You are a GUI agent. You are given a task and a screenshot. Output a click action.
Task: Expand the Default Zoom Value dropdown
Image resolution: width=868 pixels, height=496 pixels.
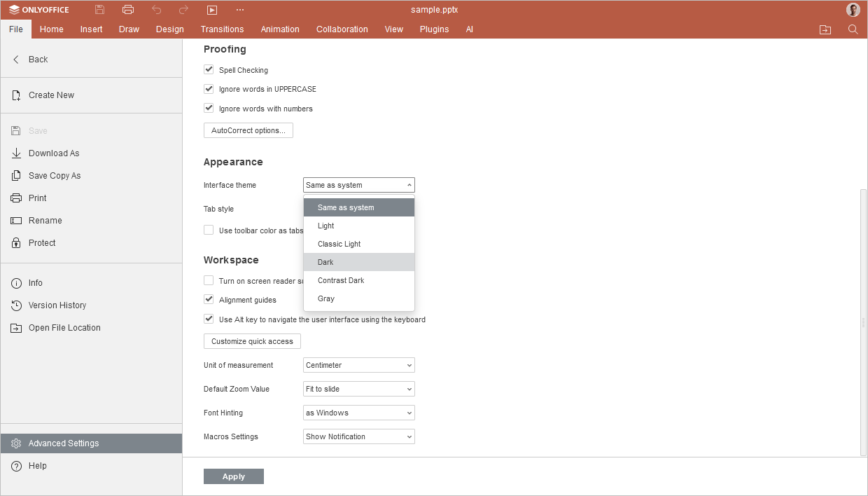359,389
